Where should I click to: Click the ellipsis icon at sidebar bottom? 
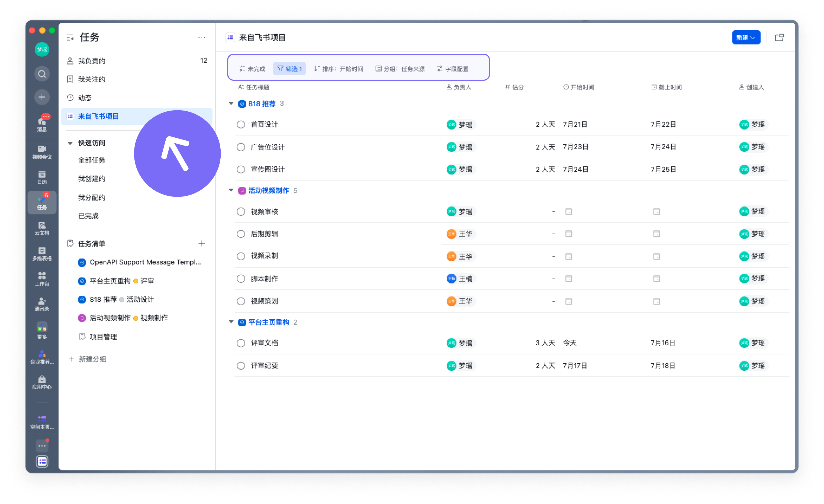pos(42,445)
